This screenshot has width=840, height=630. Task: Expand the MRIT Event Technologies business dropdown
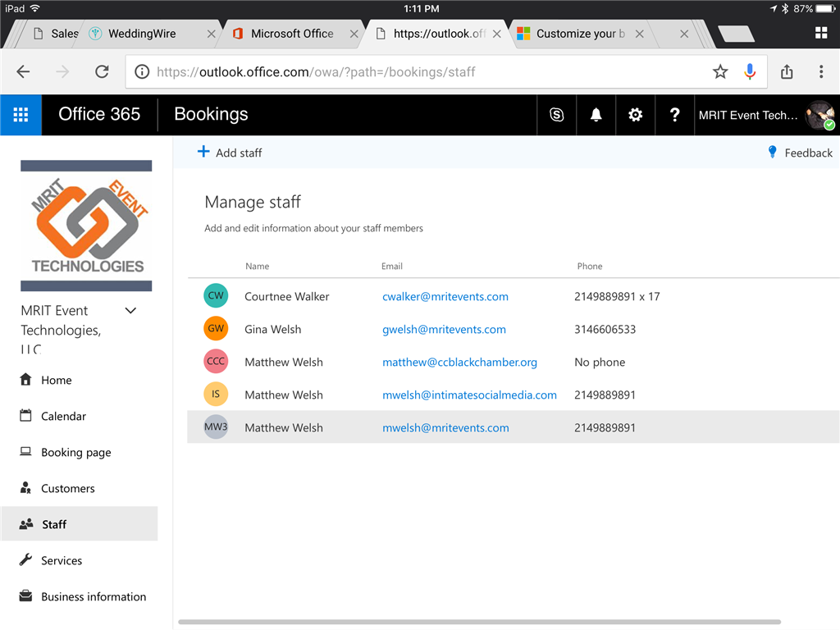(x=130, y=311)
